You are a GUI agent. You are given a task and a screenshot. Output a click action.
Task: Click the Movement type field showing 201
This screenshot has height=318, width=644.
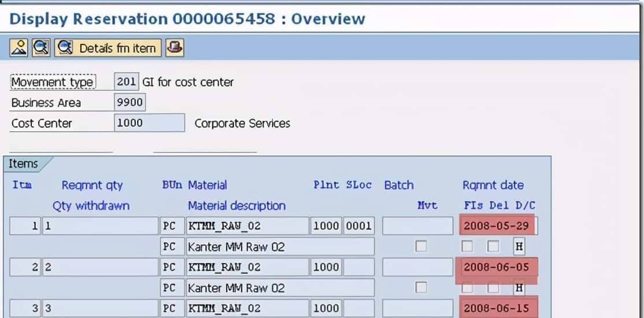[126, 82]
